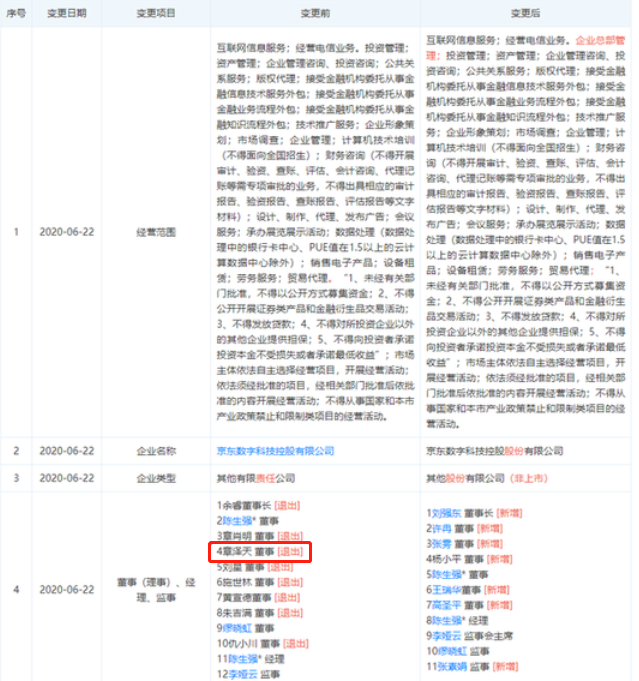Open 缪晓虹 监事 link in after-change list
639x681 pixels.
pyautogui.click(x=451, y=651)
